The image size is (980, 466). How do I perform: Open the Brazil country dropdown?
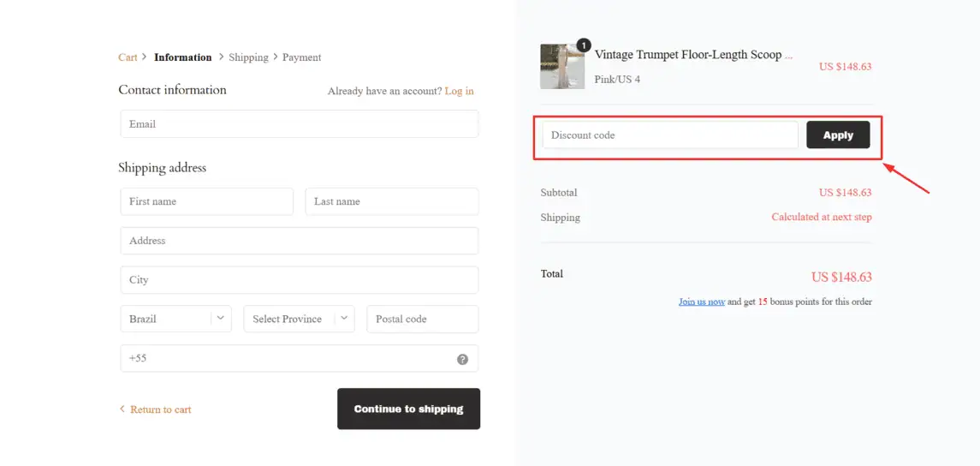tap(175, 319)
